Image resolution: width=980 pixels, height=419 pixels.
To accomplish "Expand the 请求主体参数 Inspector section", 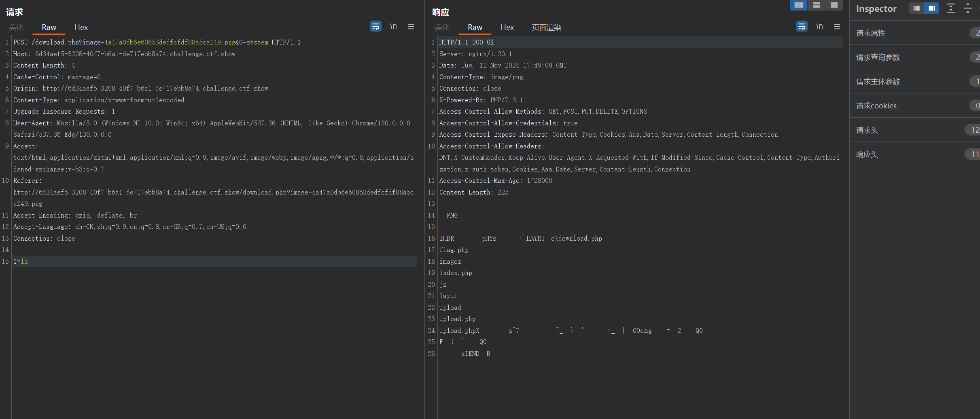I will click(x=915, y=81).
